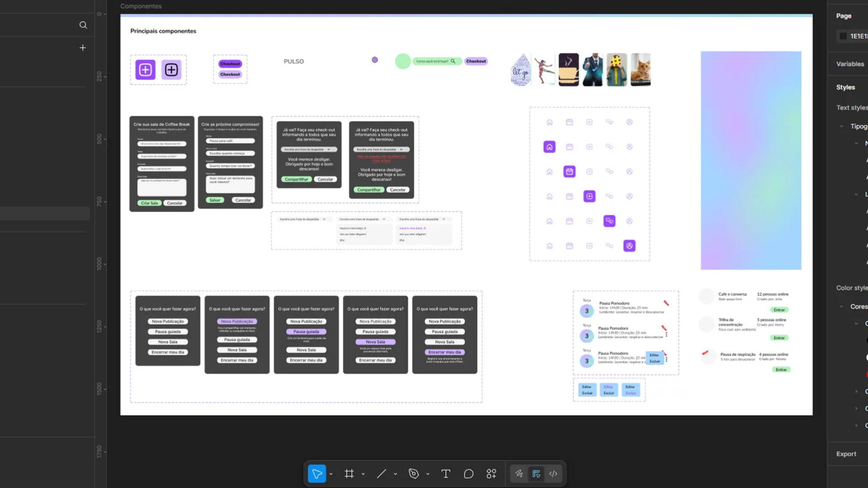This screenshot has height=488, width=868.
Task: Open Move tool options dropdown arrow
Action: coord(331,474)
